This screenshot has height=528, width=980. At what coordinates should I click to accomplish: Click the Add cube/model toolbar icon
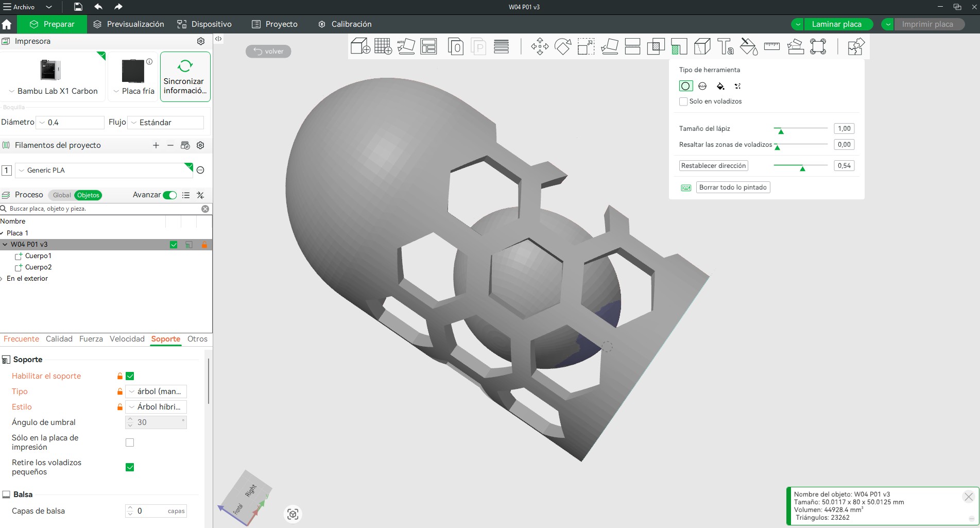point(360,47)
